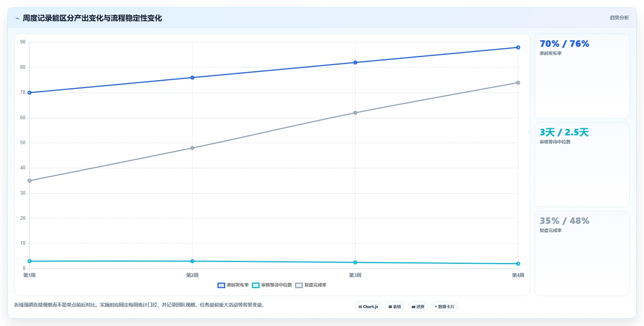Click the 趋势分析 label in header
644x326 pixels.
pyautogui.click(x=619, y=18)
